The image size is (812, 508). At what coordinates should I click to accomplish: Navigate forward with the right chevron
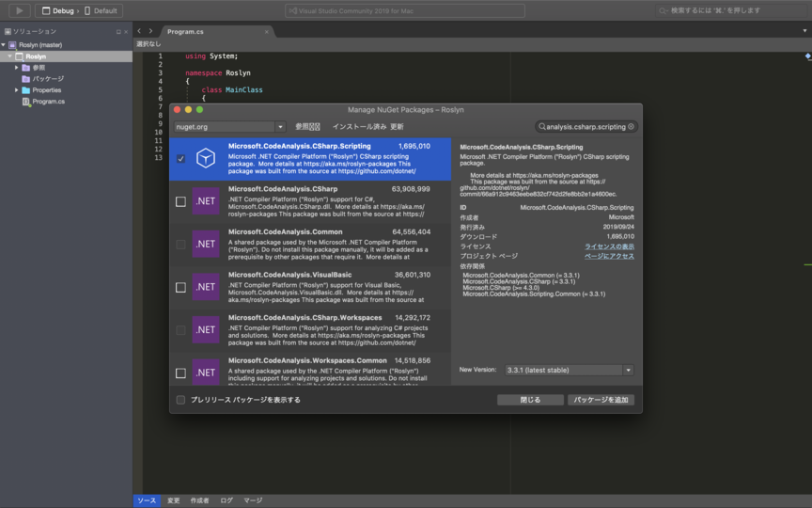[x=150, y=31]
